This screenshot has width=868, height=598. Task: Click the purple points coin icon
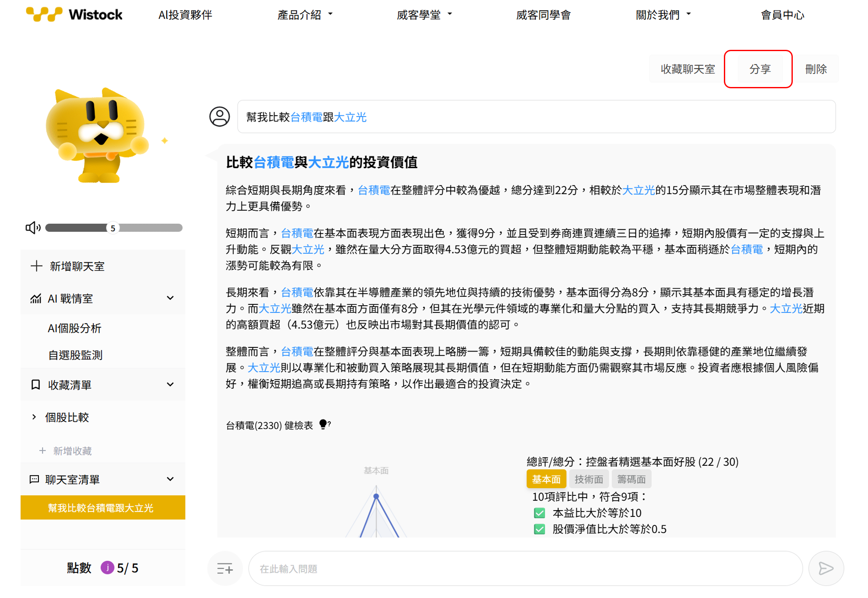click(107, 568)
